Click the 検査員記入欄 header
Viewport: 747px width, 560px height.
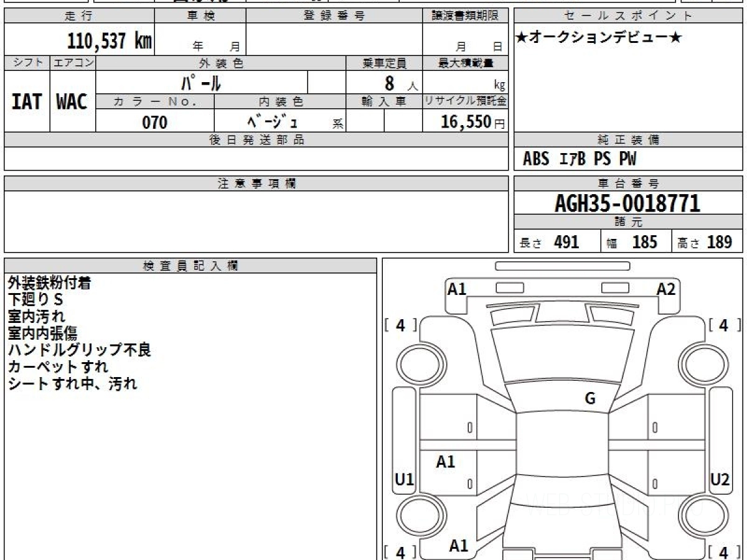pos(190,266)
